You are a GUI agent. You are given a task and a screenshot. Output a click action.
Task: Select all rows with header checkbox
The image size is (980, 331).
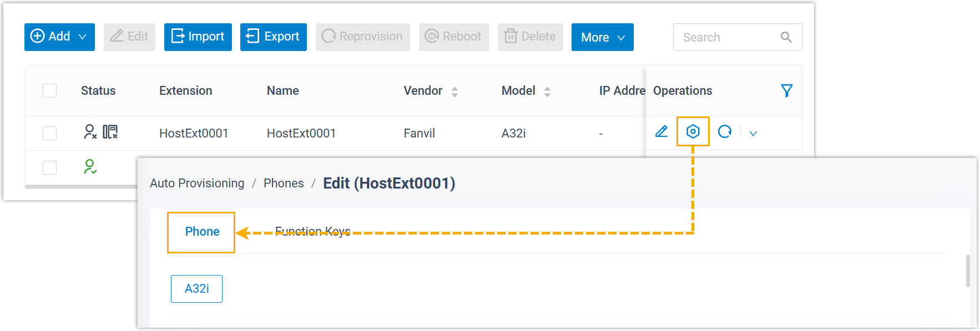pos(50,91)
